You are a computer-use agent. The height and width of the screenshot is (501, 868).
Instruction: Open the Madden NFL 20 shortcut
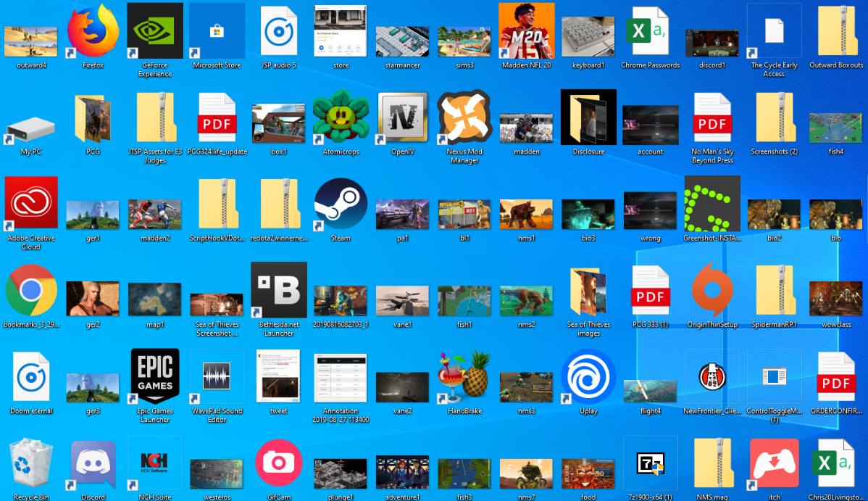click(526, 31)
